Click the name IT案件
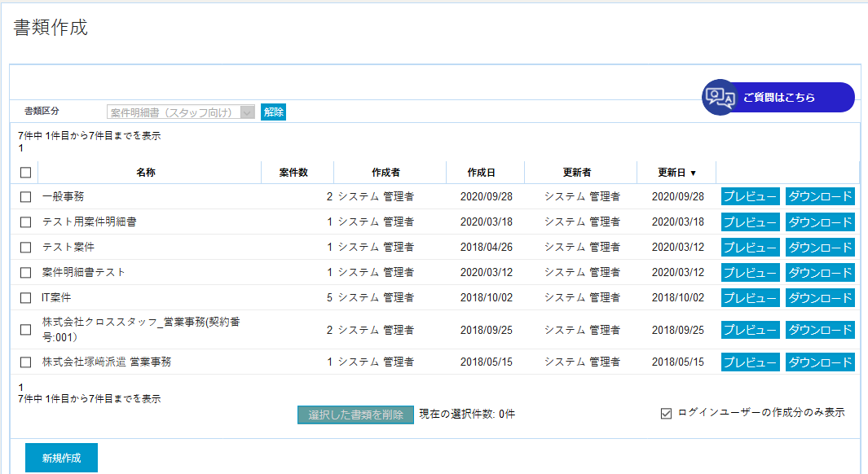Viewport: 868px width, 474px height. pyautogui.click(x=56, y=297)
